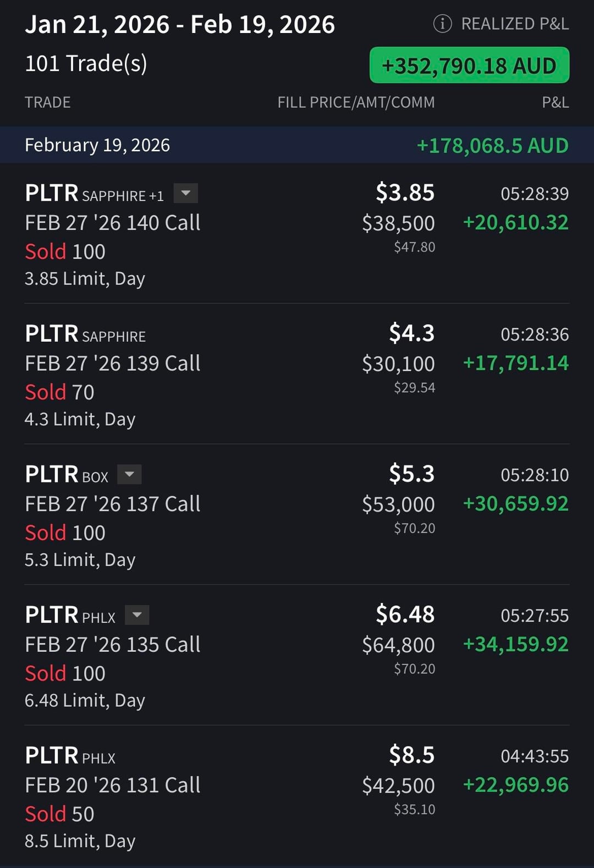Open the FEB 27 '26 140 Call trade
Screen dimensions: 594x868
tap(113, 223)
